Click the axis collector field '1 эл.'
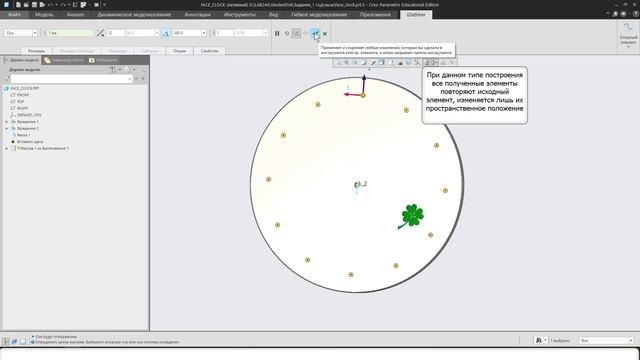640x360 pixels. point(70,33)
